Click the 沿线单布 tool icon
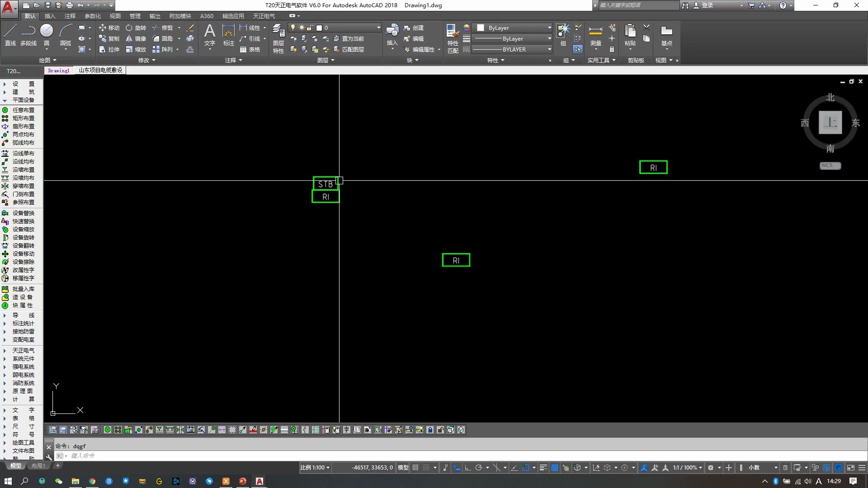Image resolution: width=868 pixels, height=488 pixels. 5,153
